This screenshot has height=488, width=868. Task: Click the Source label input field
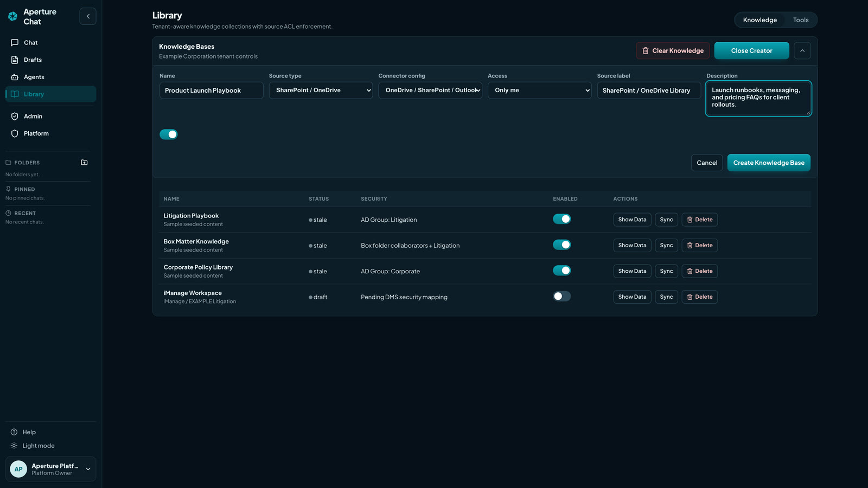[x=649, y=91]
